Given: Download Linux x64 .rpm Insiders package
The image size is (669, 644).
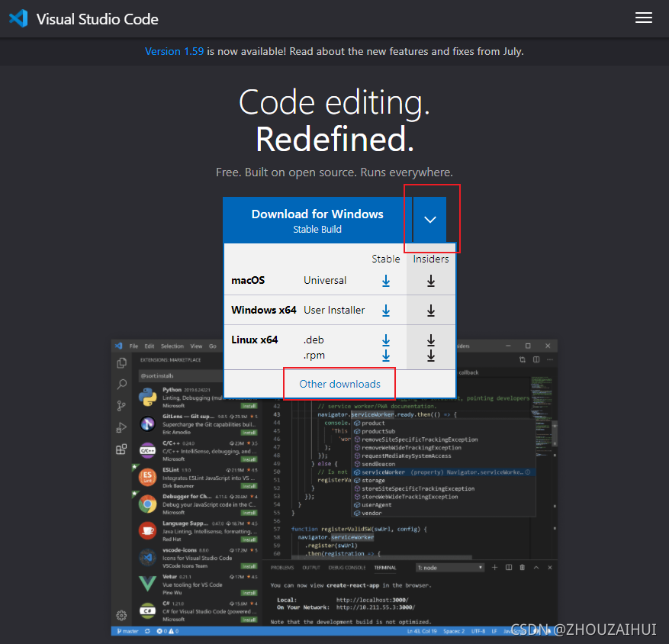Looking at the screenshot, I should (x=431, y=355).
